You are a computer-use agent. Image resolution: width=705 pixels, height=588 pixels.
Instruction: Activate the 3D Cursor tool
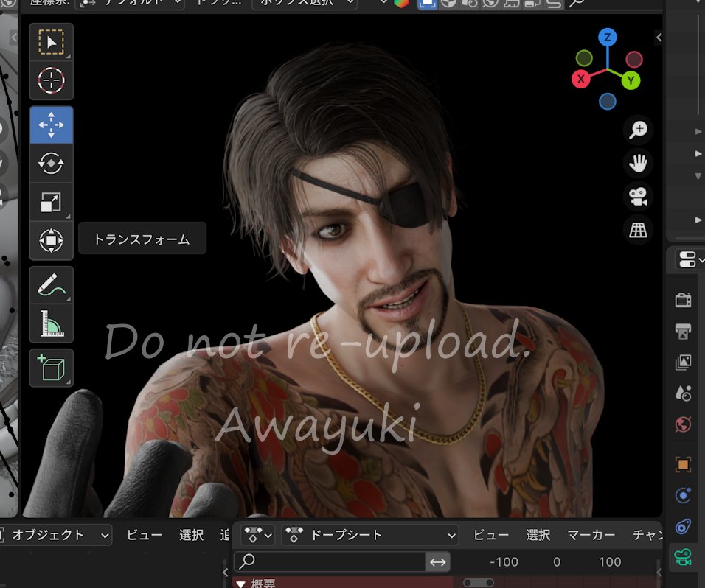pos(52,80)
